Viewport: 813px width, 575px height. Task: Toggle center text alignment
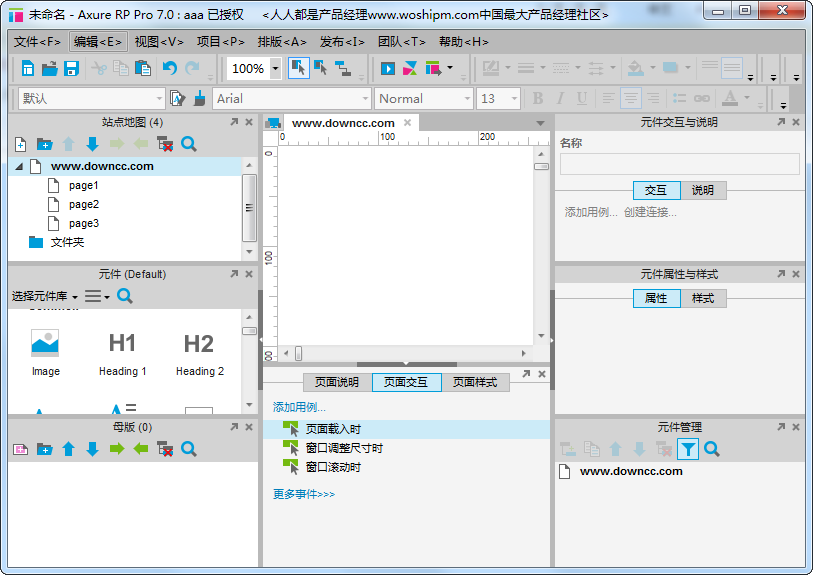[x=630, y=99]
